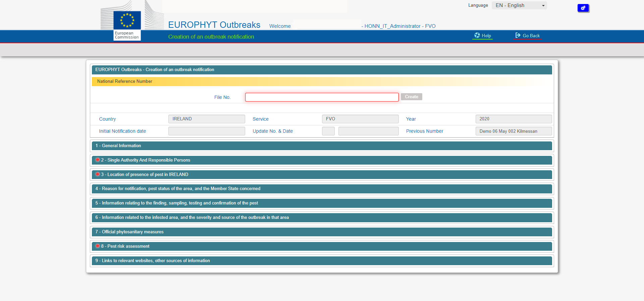Click the Create button
Viewport: 644px width, 301px height.
tap(412, 97)
